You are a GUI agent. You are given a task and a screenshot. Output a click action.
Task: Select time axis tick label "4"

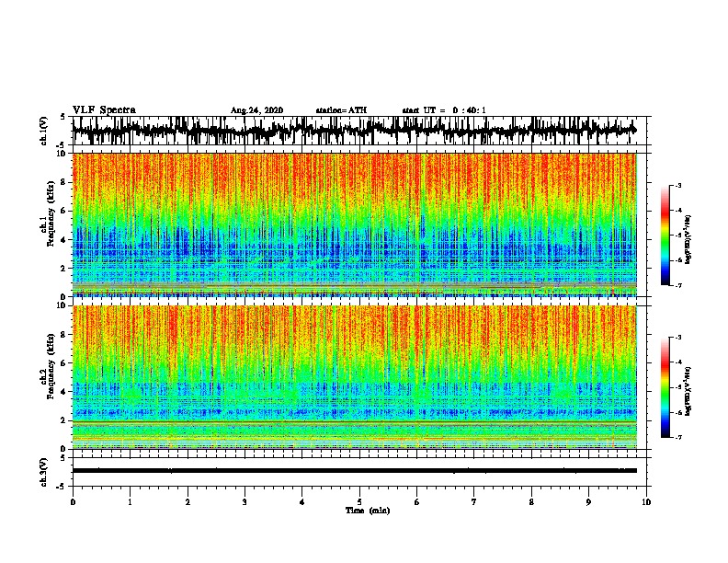[302, 502]
